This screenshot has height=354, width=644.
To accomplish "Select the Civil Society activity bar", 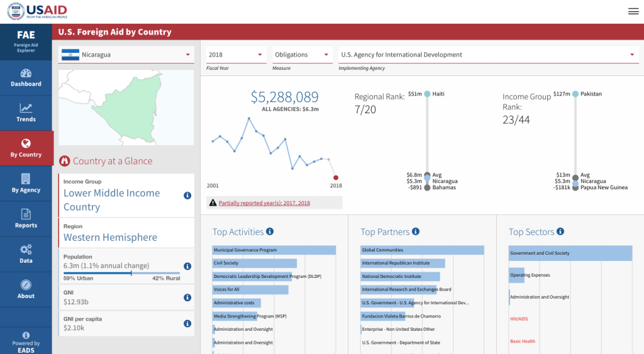I will click(x=255, y=263).
